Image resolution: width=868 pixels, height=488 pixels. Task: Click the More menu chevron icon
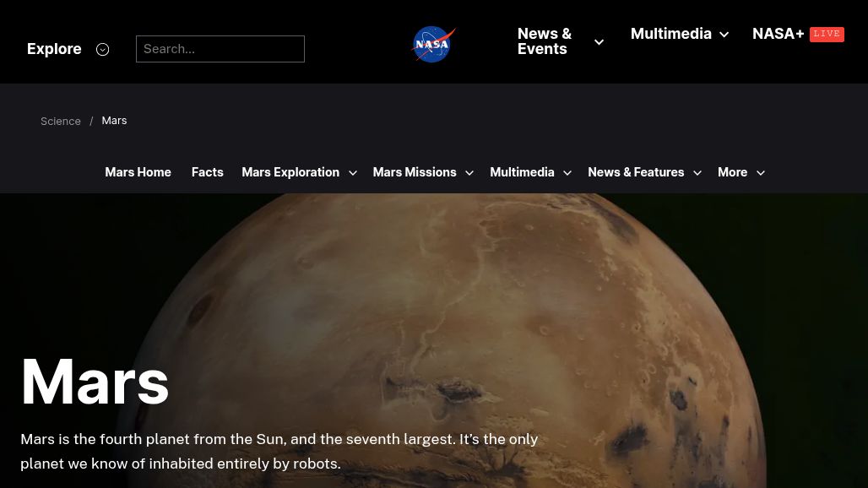(760, 172)
